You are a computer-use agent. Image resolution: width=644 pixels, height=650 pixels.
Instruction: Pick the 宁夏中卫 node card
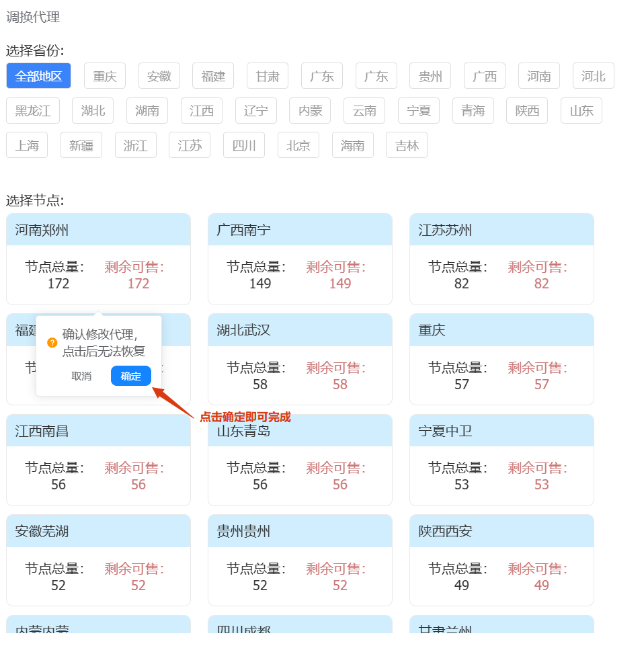pos(501,460)
